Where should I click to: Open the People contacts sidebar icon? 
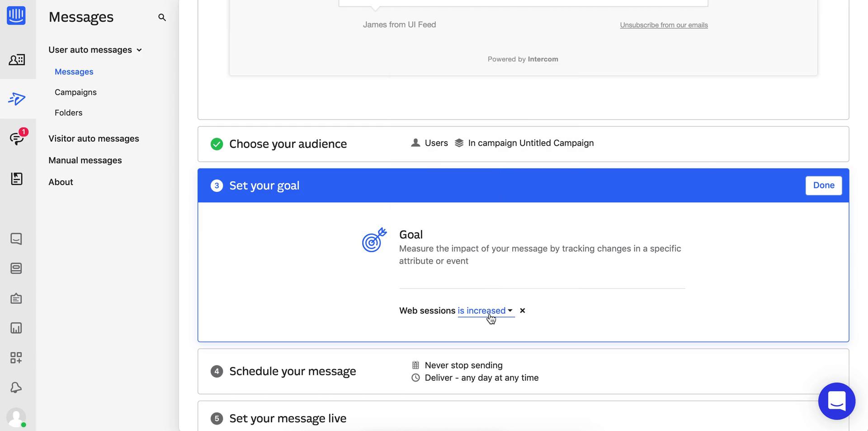[x=17, y=60]
